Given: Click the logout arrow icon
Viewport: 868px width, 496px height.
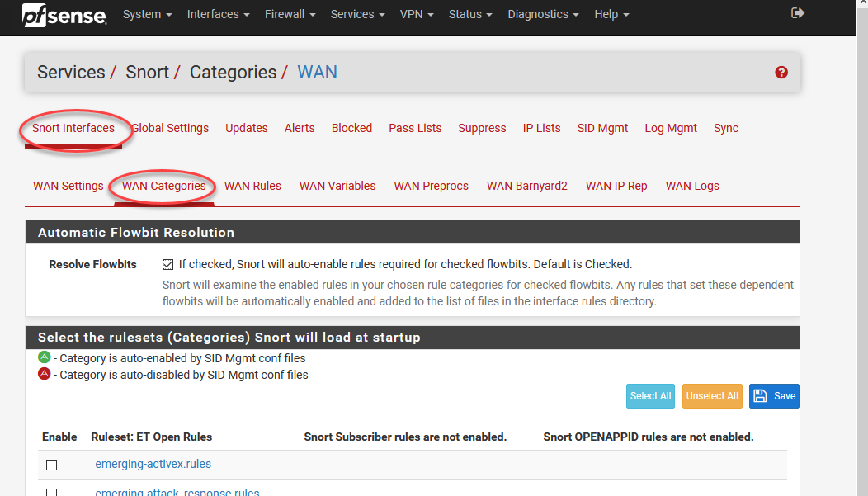Looking at the screenshot, I should (798, 12).
